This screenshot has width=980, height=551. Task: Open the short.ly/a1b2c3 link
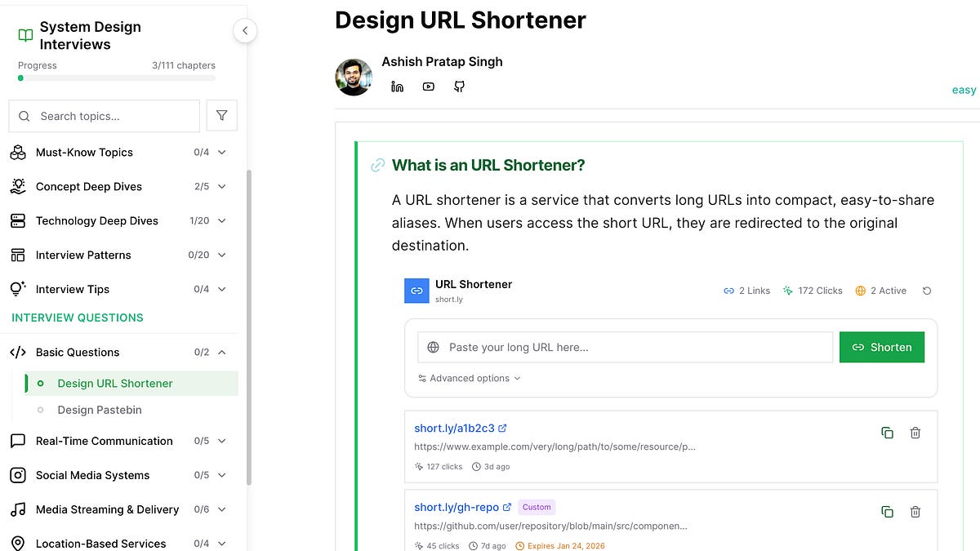click(x=454, y=428)
